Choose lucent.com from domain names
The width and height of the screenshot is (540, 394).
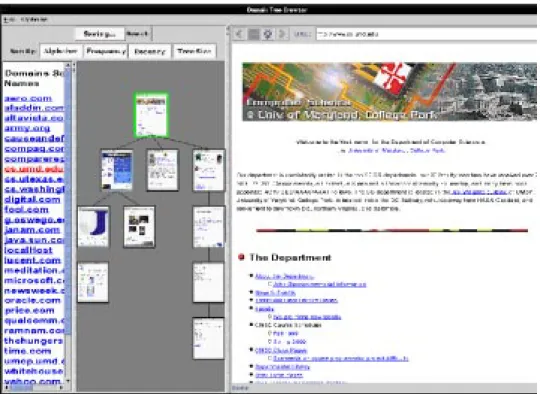point(32,260)
